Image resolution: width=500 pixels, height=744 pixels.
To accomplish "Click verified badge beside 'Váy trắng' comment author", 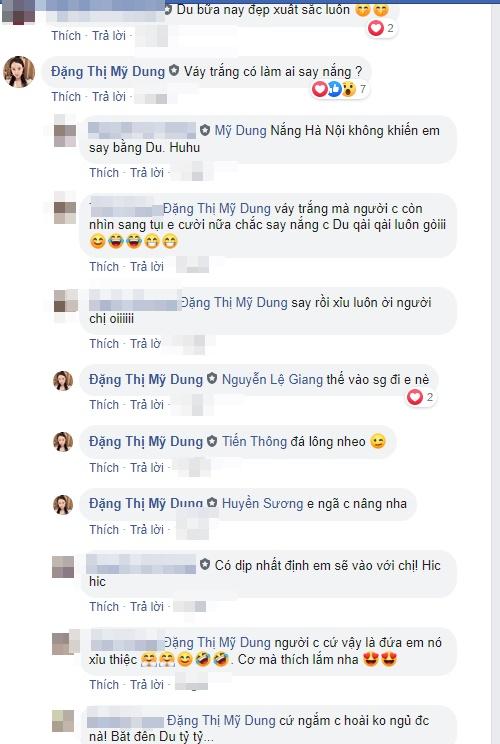I will pyautogui.click(x=174, y=71).
